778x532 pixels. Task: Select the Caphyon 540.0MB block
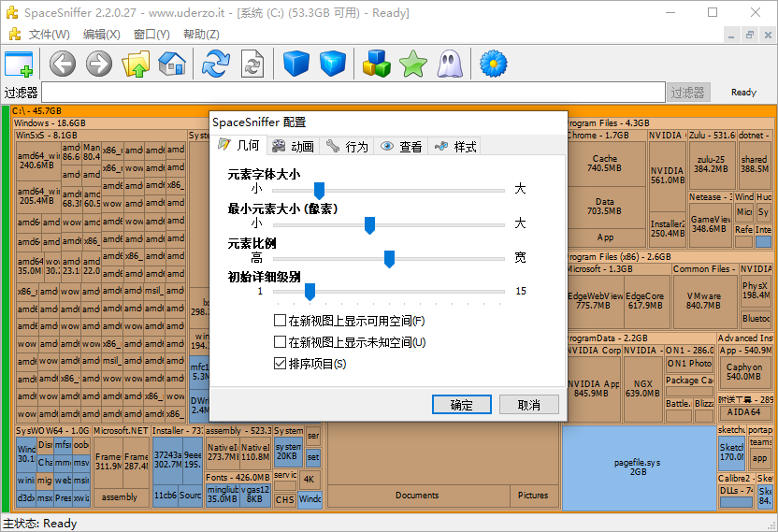pyautogui.click(x=744, y=372)
